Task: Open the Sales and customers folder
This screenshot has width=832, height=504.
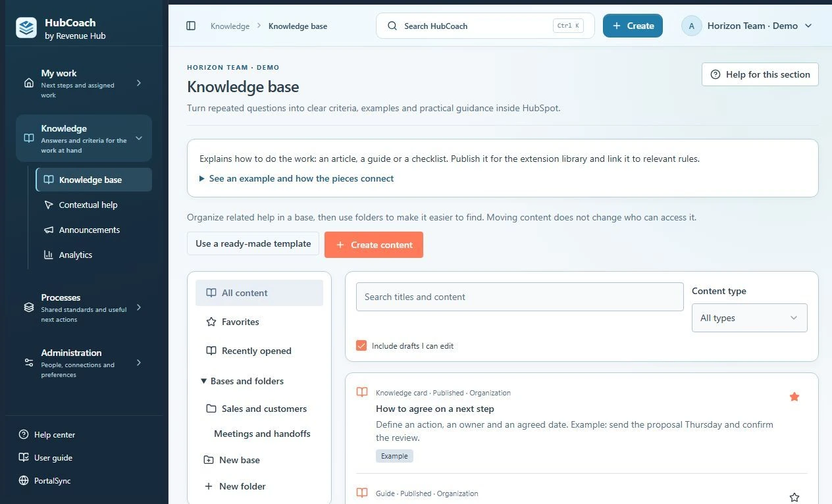Action: point(257,409)
